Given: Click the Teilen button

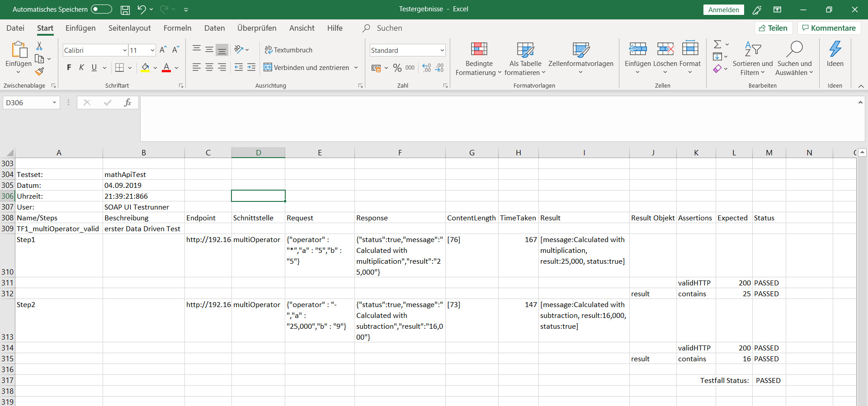Looking at the screenshot, I should (774, 28).
